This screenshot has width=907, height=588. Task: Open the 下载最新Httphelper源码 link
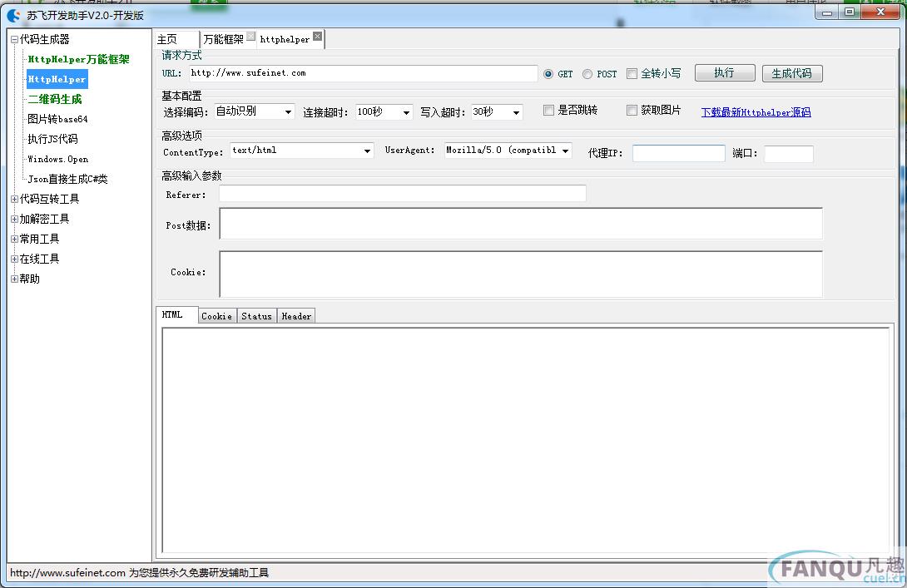point(756,112)
